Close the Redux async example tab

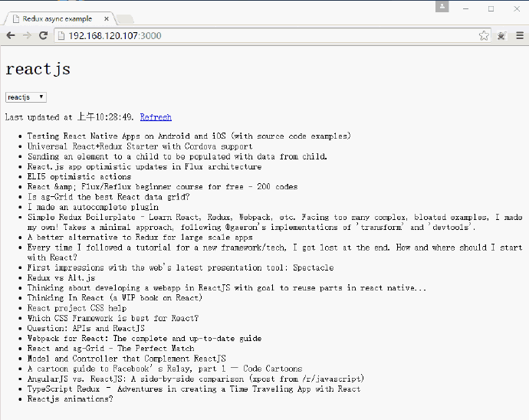(x=107, y=19)
